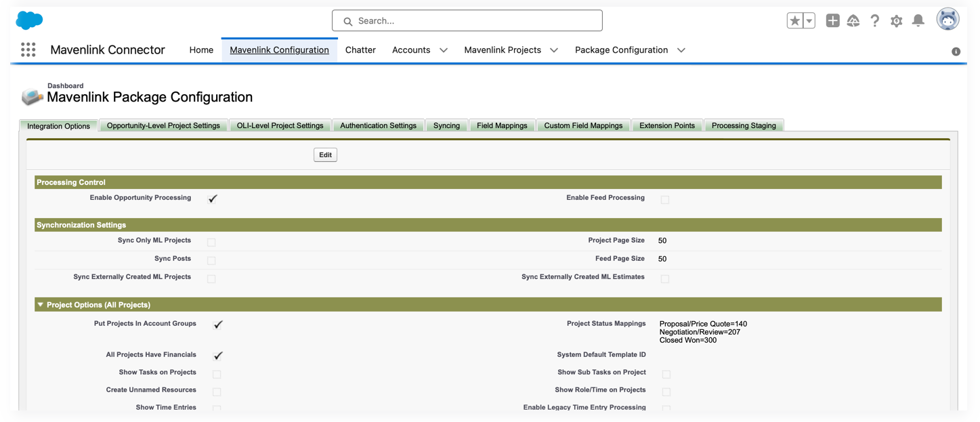Click the Dashboard breadcrumb label
980x422 pixels.
coord(65,85)
